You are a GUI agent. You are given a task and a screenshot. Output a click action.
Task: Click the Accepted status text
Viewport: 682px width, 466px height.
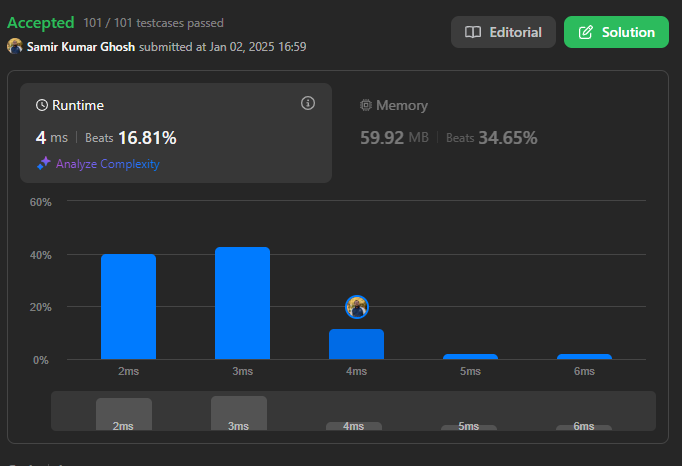point(41,23)
